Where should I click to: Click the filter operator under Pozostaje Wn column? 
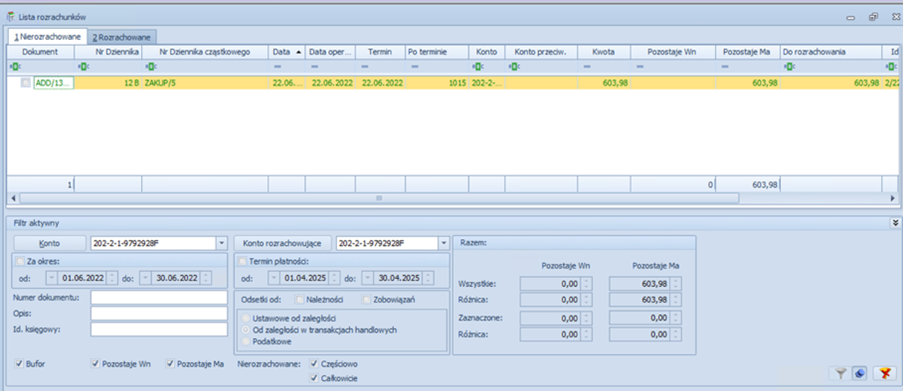(x=639, y=67)
